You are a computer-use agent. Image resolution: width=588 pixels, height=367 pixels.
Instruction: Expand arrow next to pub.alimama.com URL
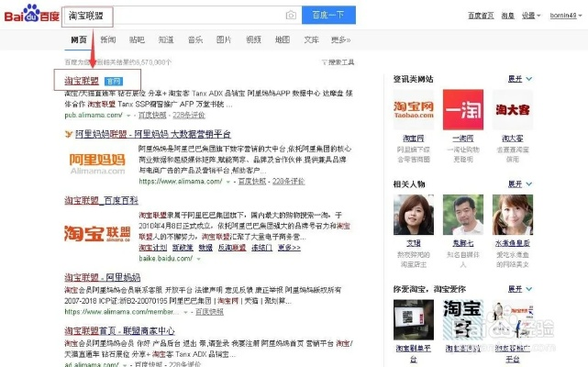click(x=128, y=116)
